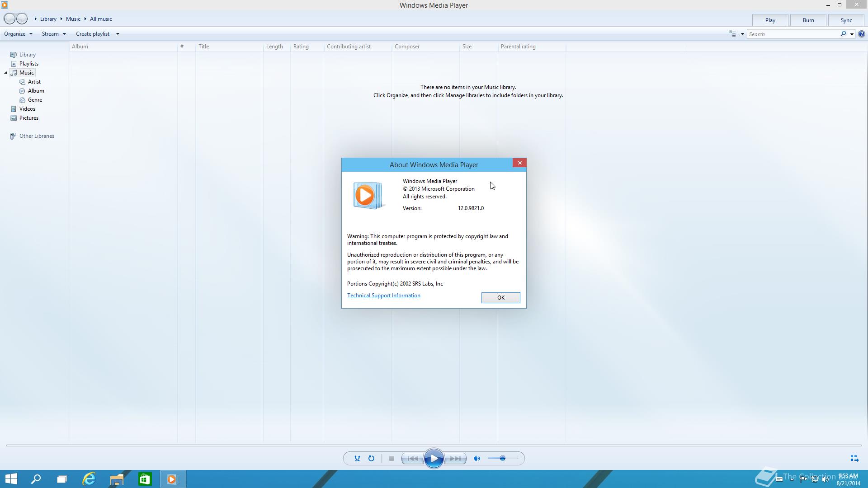This screenshot has width=868, height=488.
Task: Click Music in the breadcrumb
Action: point(73,19)
